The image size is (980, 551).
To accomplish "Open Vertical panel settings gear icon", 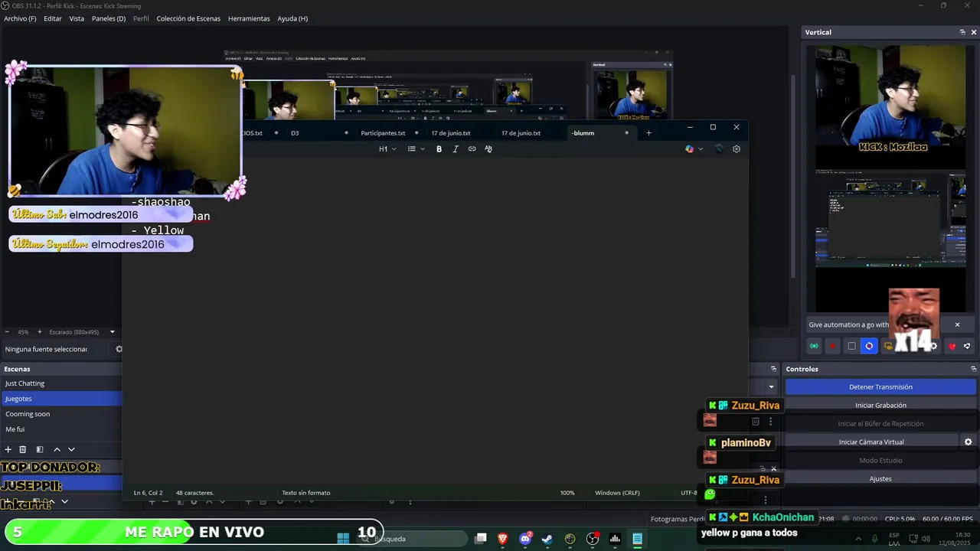I will click(x=933, y=346).
